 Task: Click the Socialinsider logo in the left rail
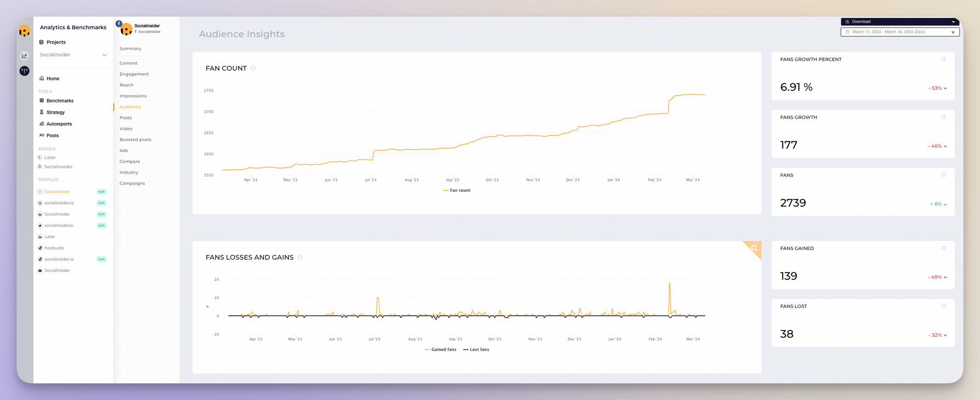coord(24,31)
